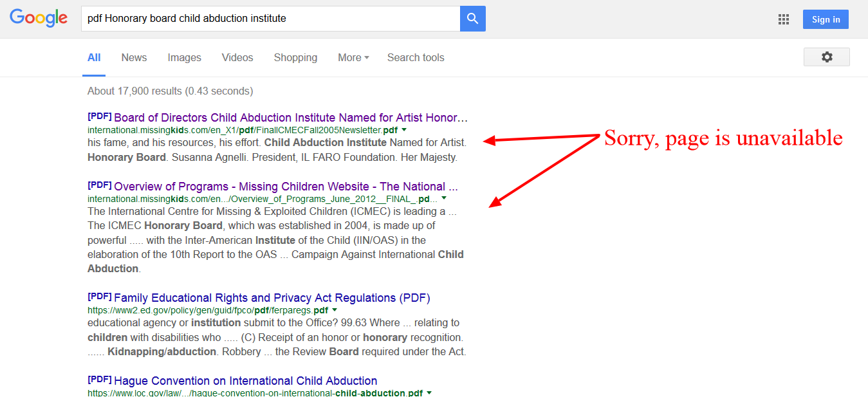This screenshot has height=397, width=868.
Task: Click the [PDF] tag before Family Educational Rights
Action: [x=100, y=297]
